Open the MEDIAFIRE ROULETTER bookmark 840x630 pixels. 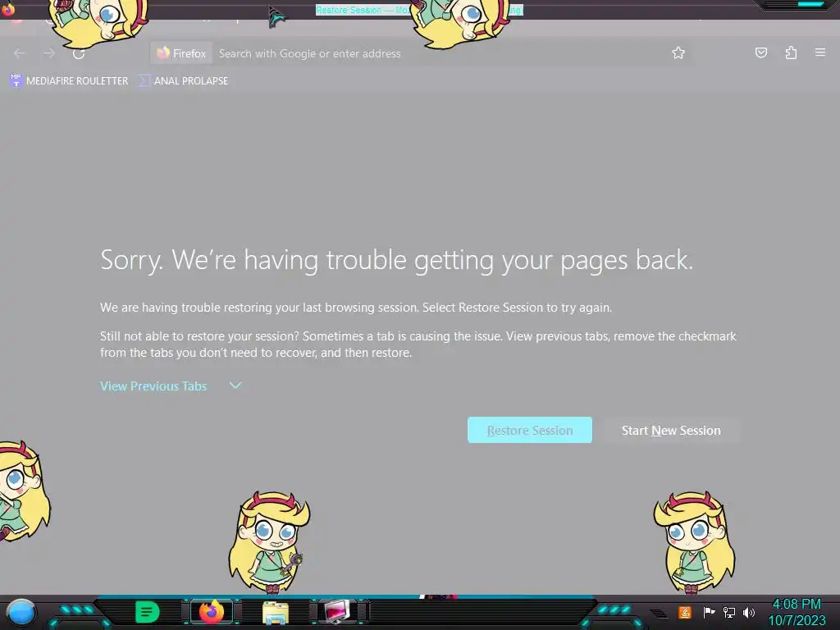69,81
